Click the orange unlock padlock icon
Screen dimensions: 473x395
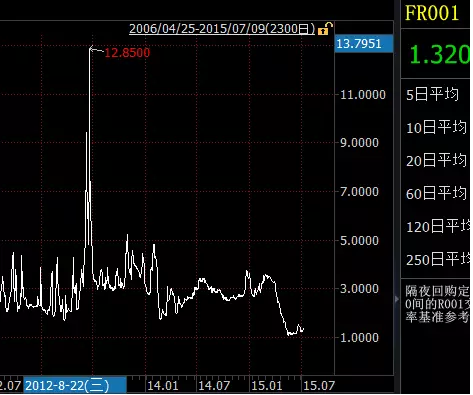[325, 28]
